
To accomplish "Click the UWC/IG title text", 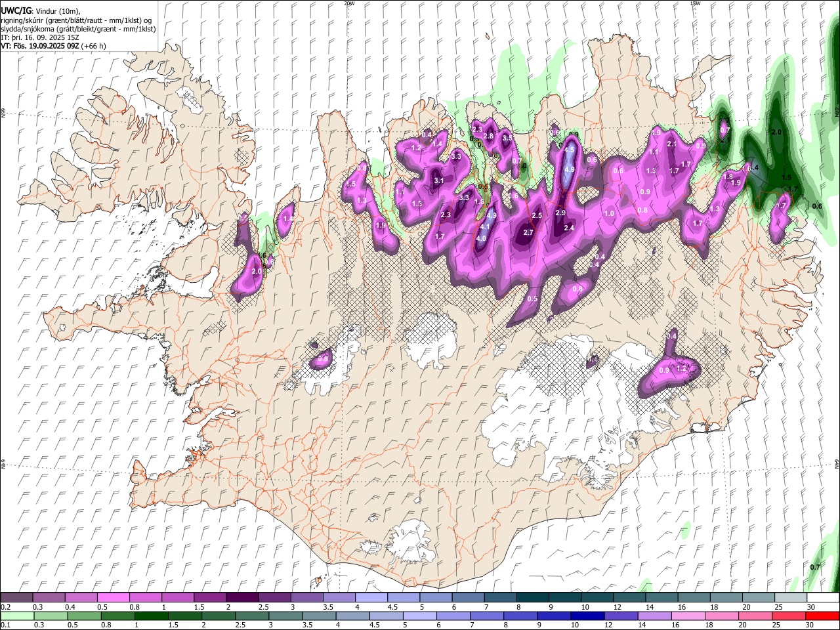I will click(16, 11).
